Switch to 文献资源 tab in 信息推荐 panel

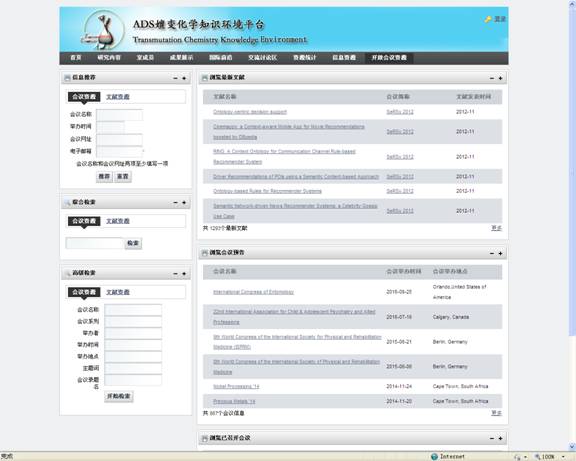[118, 97]
